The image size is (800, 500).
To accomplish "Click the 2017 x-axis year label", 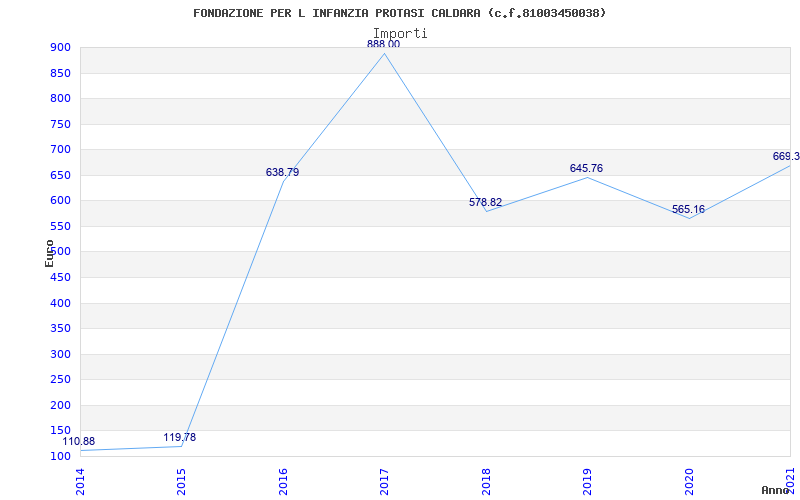I will pyautogui.click(x=384, y=482).
